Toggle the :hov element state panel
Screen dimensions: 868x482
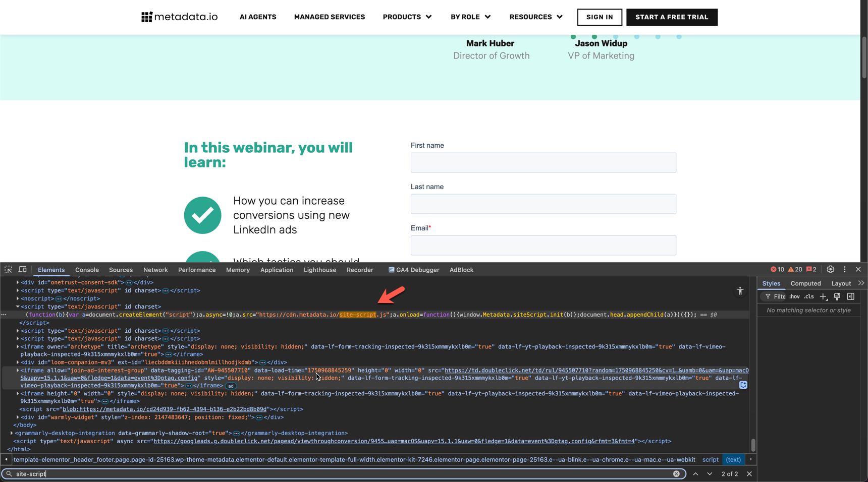[x=794, y=296]
